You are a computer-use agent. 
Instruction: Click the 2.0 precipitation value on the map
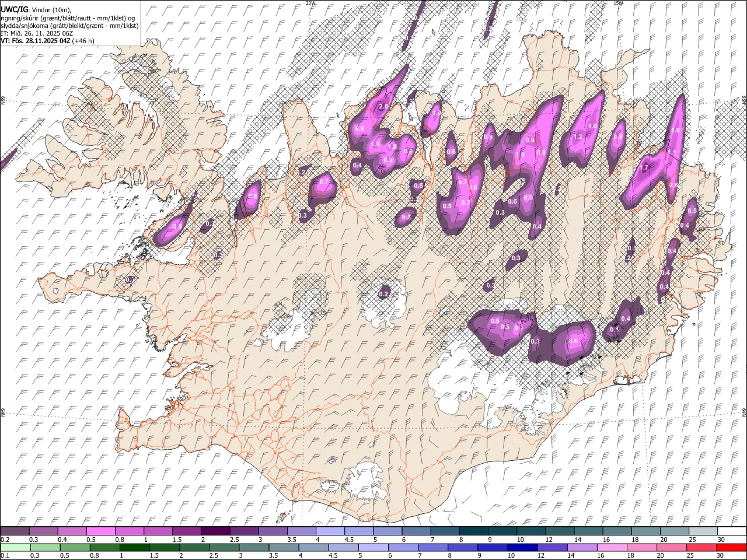[x=383, y=107]
